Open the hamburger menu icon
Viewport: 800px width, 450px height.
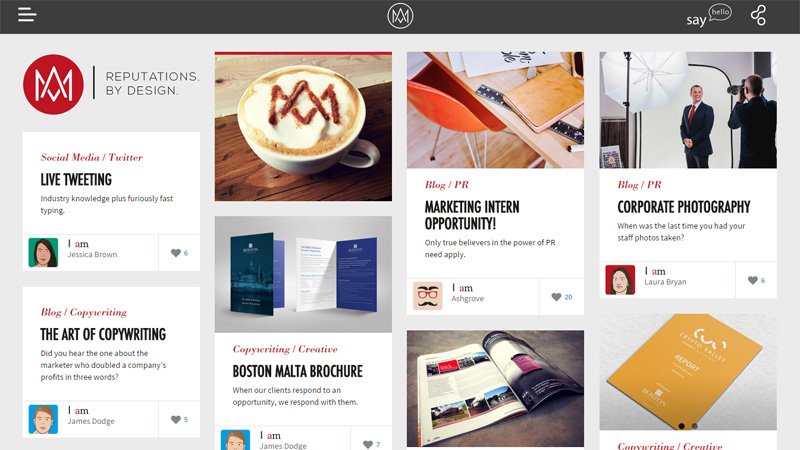(x=27, y=15)
